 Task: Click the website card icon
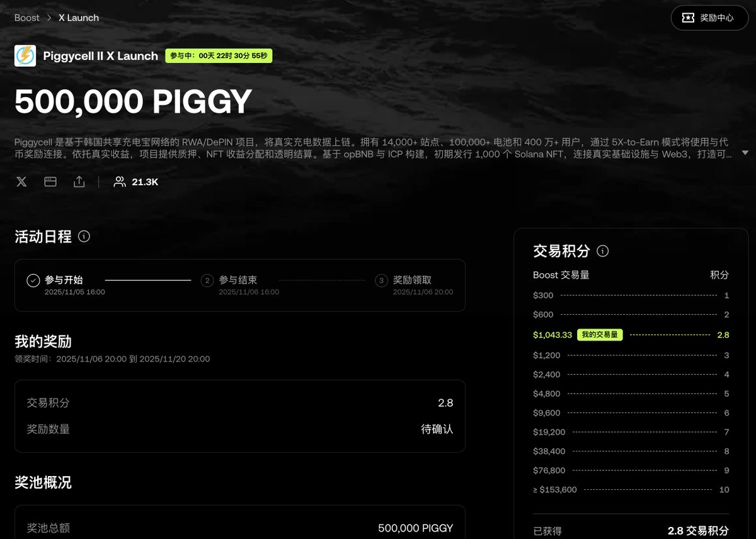coord(50,182)
